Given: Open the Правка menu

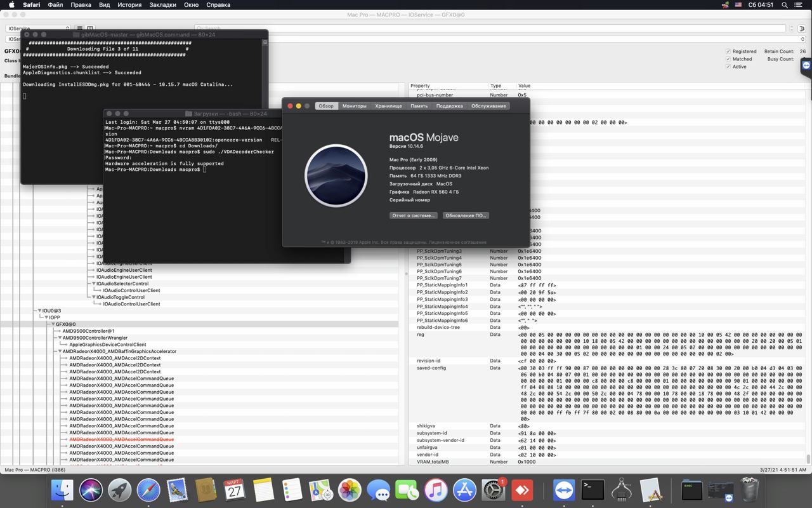Looking at the screenshot, I should [81, 5].
